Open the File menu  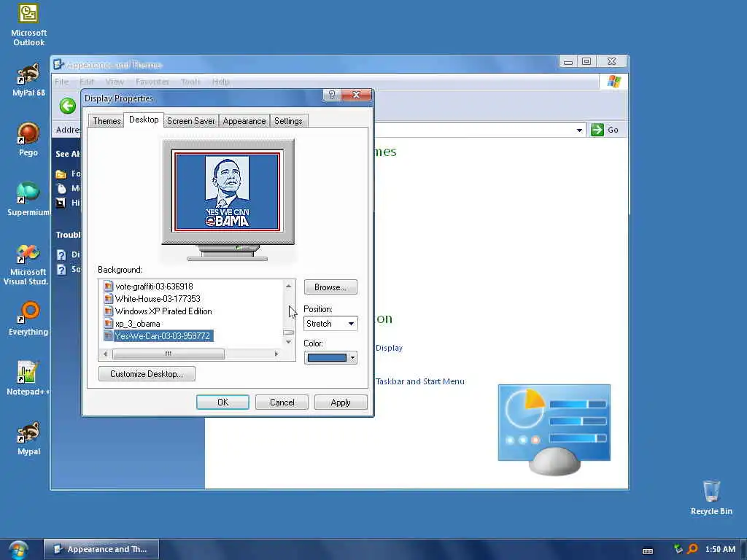click(x=62, y=82)
